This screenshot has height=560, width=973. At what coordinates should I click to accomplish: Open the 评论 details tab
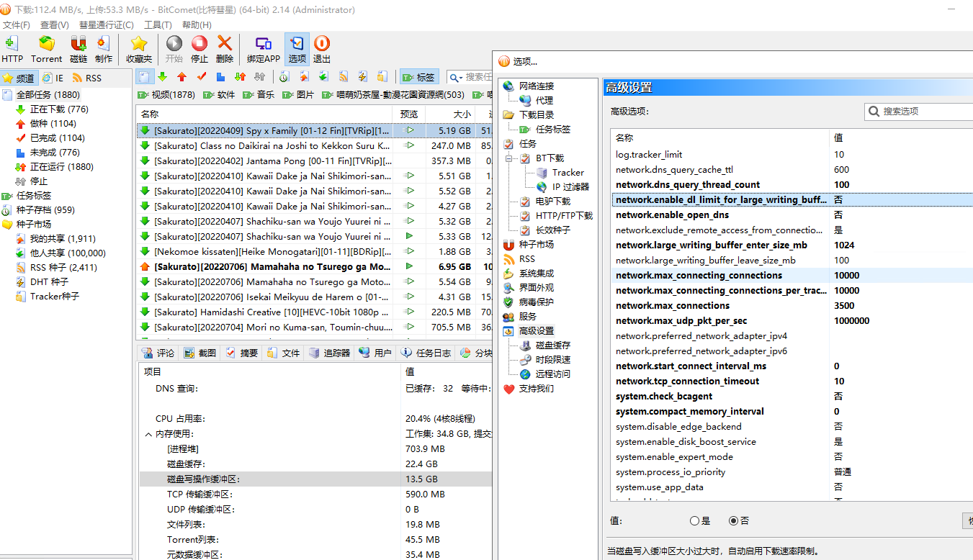(158, 353)
